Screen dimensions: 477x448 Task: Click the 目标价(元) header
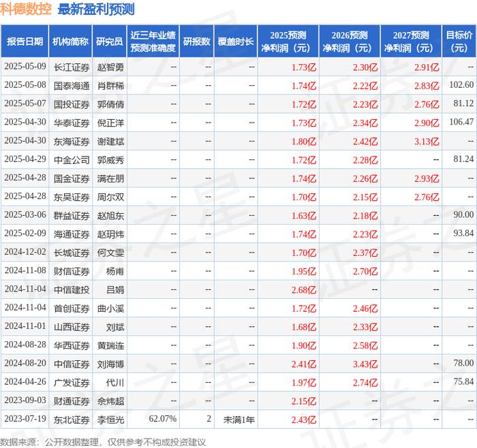[x=459, y=42]
